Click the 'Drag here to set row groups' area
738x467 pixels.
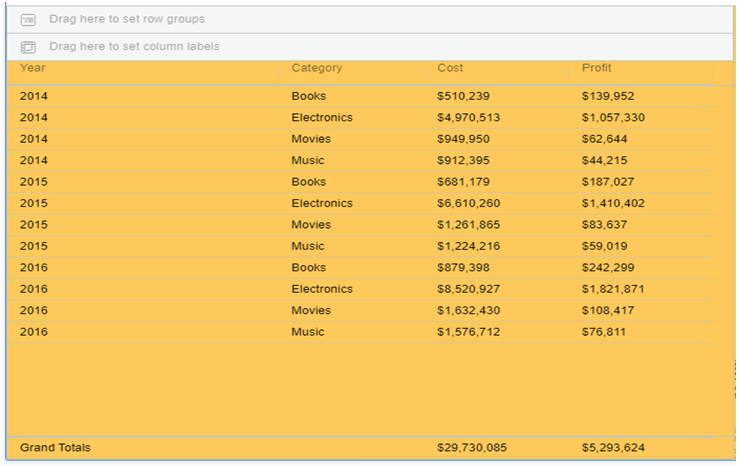127,19
